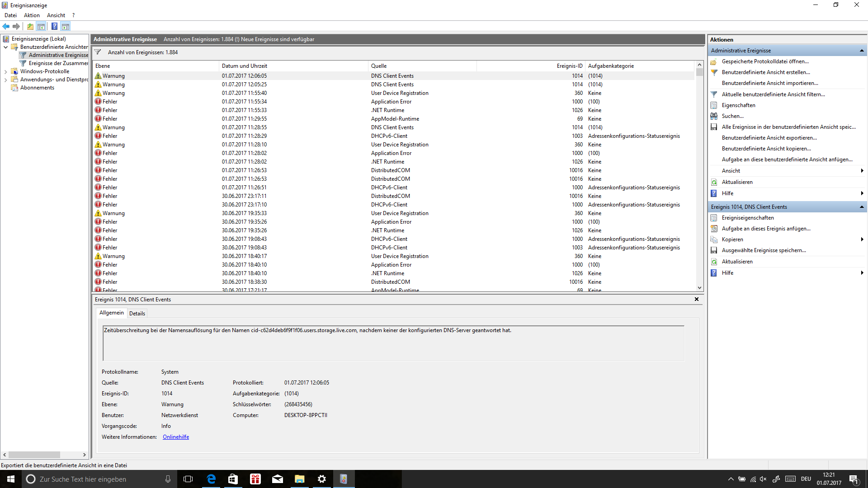This screenshot has width=868, height=488.
Task: Collapse Benutzerdefinierte Ansichten tree node
Action: pos(5,47)
